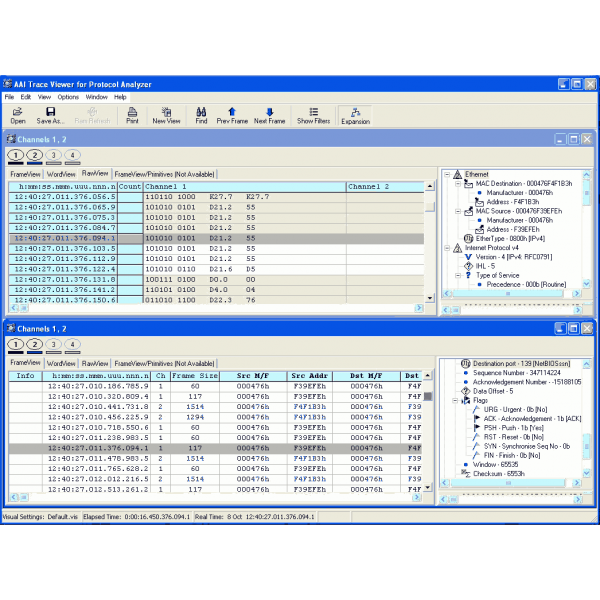
Task: Open the View menu in the menu bar
Action: tap(44, 97)
